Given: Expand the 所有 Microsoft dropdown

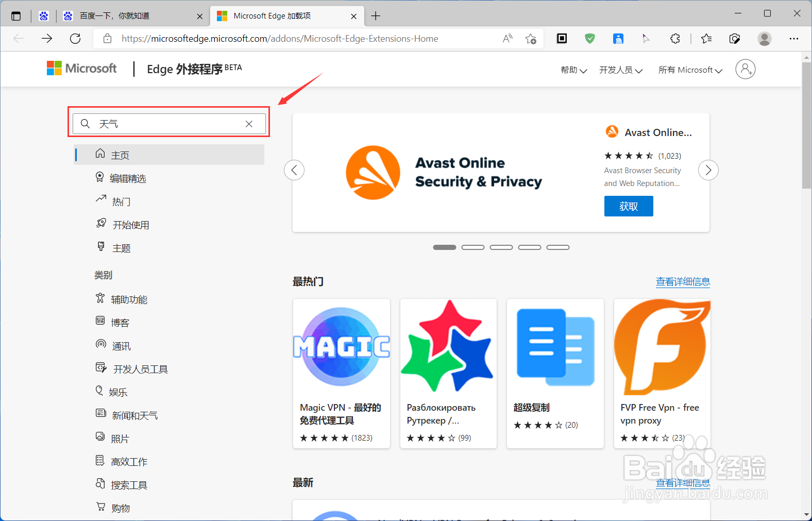Looking at the screenshot, I should (x=690, y=70).
